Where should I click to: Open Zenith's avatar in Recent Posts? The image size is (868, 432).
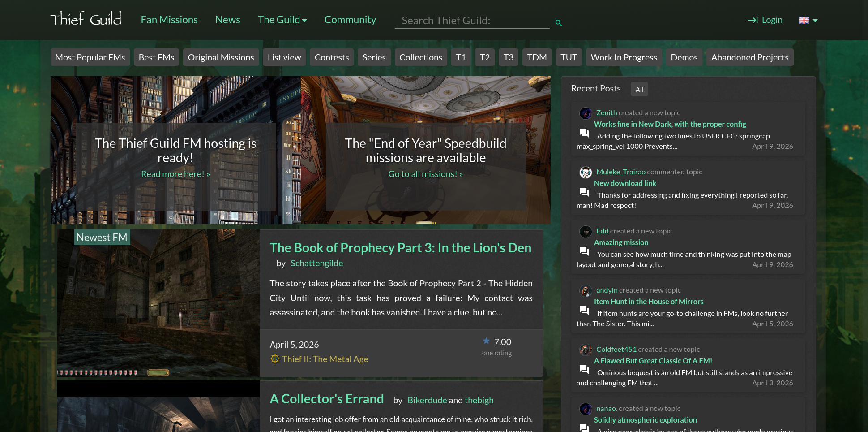pyautogui.click(x=585, y=113)
